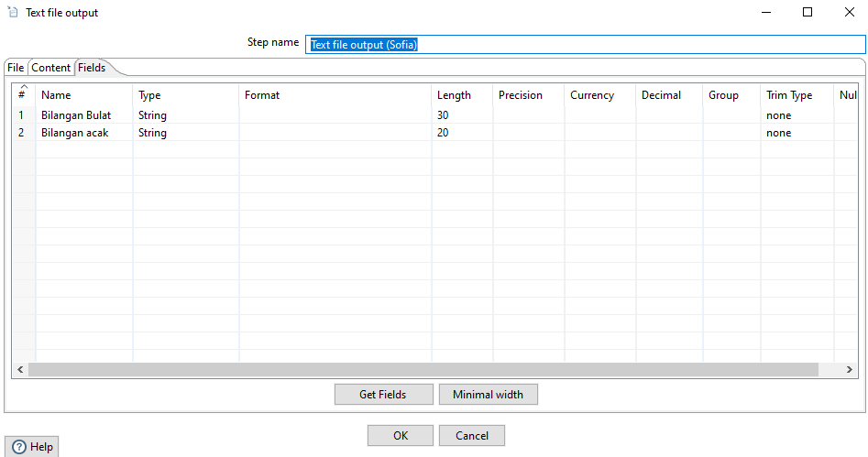Screen dimensions: 868x457
Task: Click the horizontal scrollbar left arrow
Action: point(20,370)
